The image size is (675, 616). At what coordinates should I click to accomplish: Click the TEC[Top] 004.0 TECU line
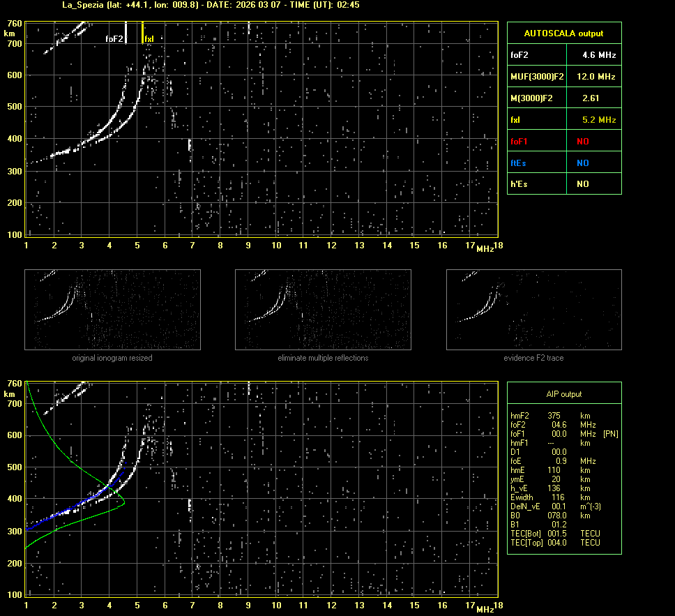click(555, 543)
